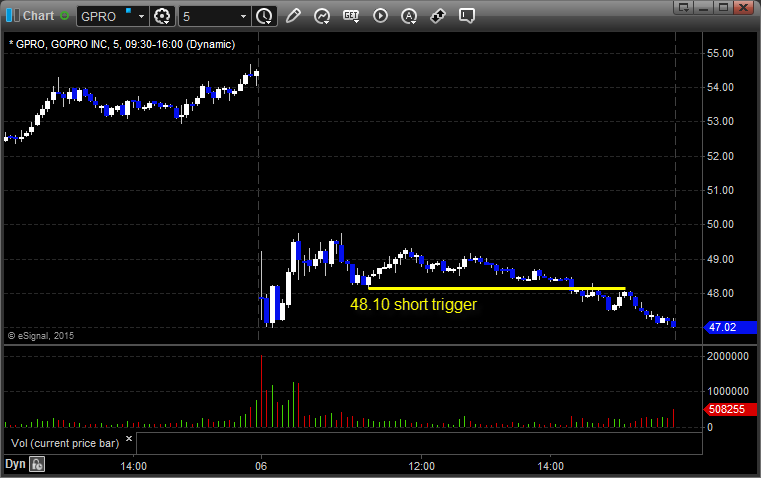Open the studies chart-line icon menu
The width and height of the screenshot is (761, 478).
[322, 16]
